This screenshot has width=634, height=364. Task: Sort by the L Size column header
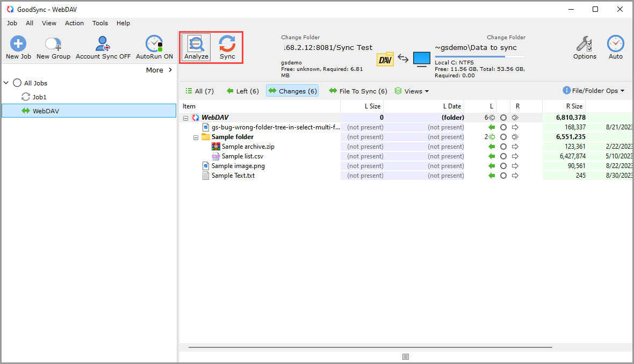(372, 106)
